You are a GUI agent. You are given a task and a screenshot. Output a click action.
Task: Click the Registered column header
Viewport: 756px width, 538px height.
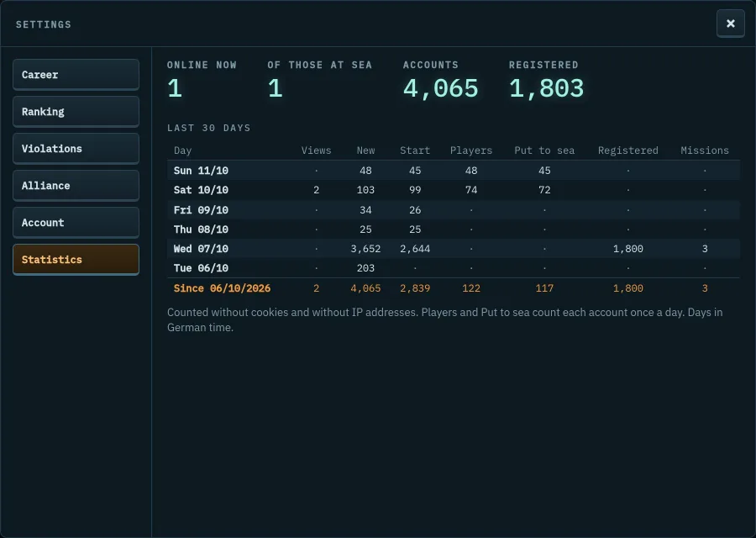(627, 150)
